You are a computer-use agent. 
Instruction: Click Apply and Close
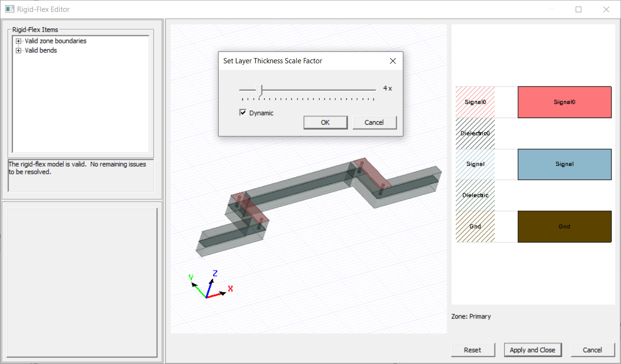pos(533,350)
